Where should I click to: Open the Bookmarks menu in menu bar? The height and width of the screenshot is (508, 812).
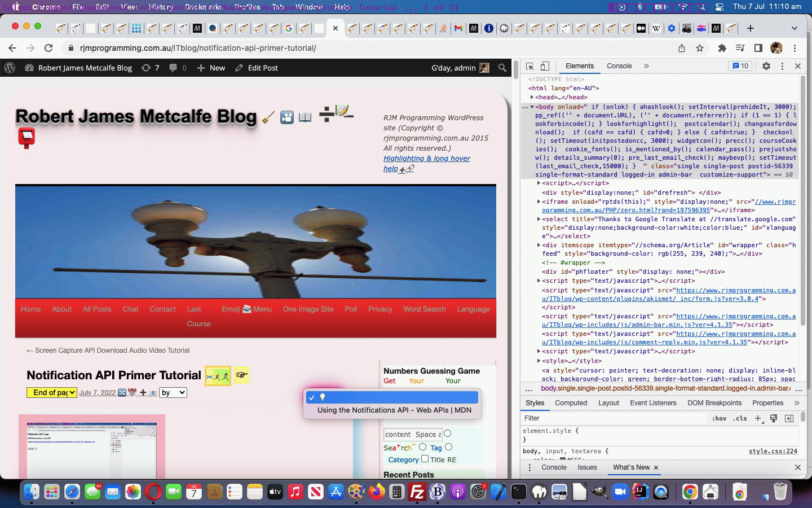(204, 7)
